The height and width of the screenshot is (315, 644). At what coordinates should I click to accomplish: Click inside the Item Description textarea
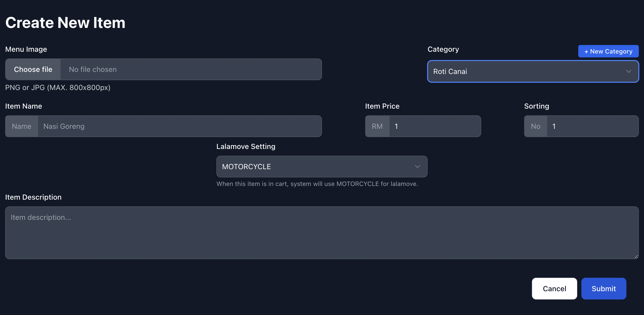coord(321,233)
